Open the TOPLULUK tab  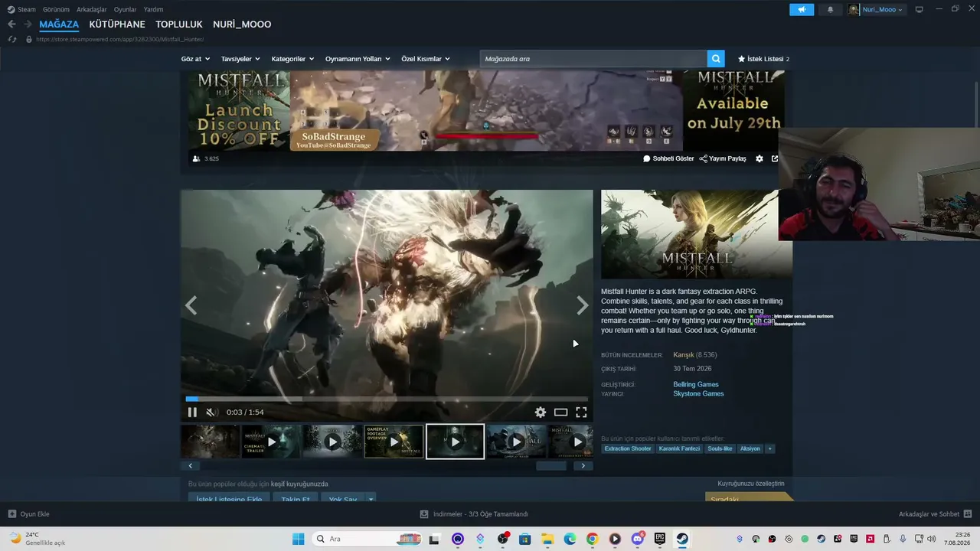tap(179, 24)
